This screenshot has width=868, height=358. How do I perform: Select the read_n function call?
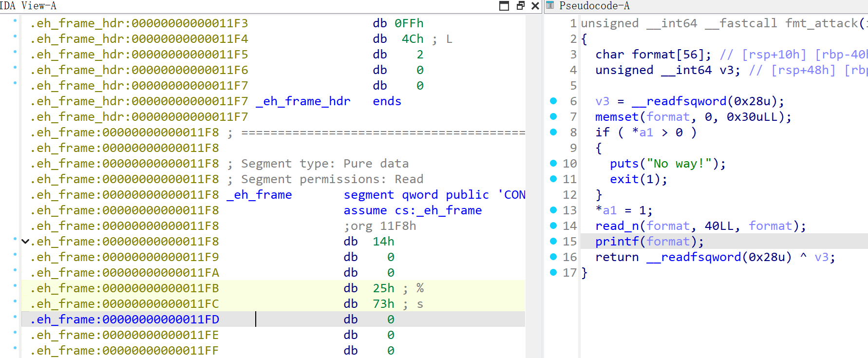(617, 226)
